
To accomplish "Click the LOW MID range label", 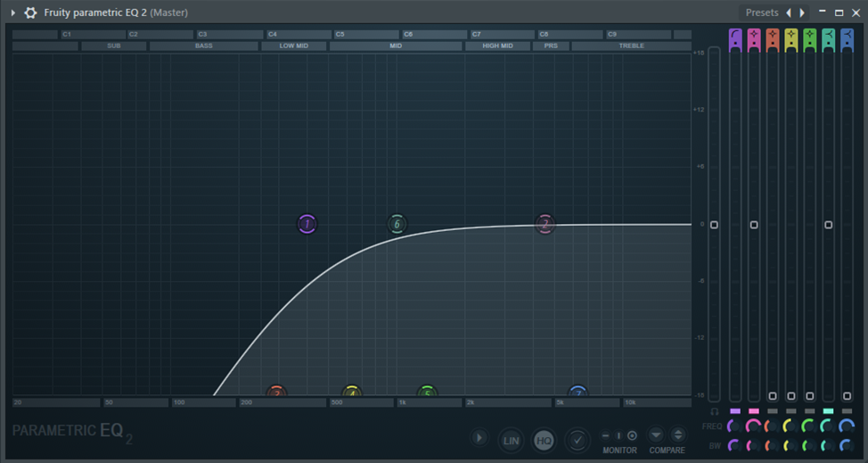I will click(294, 46).
